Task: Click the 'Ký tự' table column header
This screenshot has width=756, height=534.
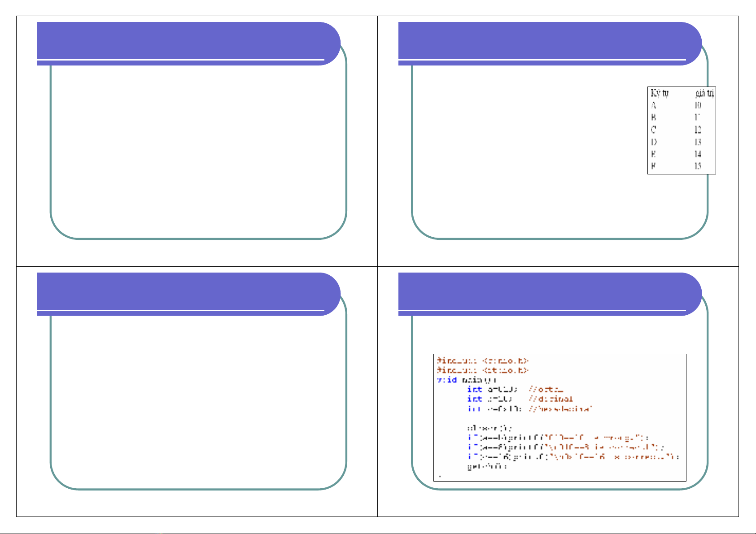Action: coord(659,93)
